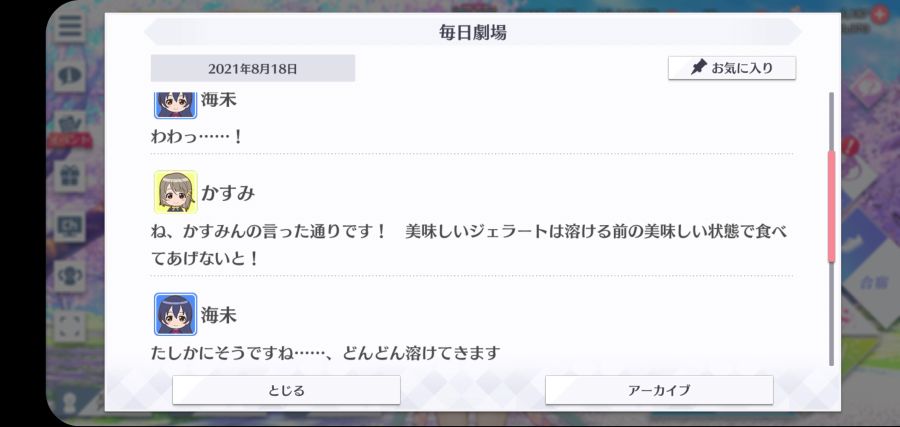Click Kasumi's gelato dialogue text

pyautogui.click(x=468, y=245)
